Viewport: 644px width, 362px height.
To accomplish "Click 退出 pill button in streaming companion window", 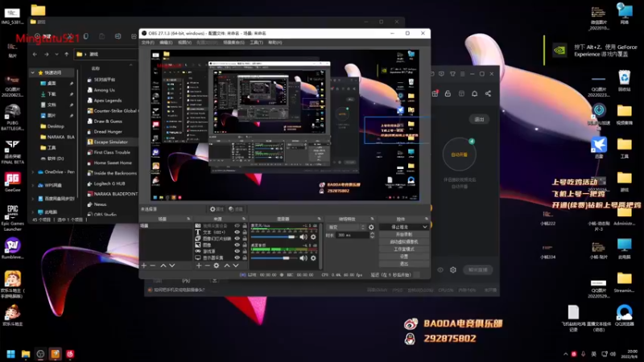I will (479, 119).
